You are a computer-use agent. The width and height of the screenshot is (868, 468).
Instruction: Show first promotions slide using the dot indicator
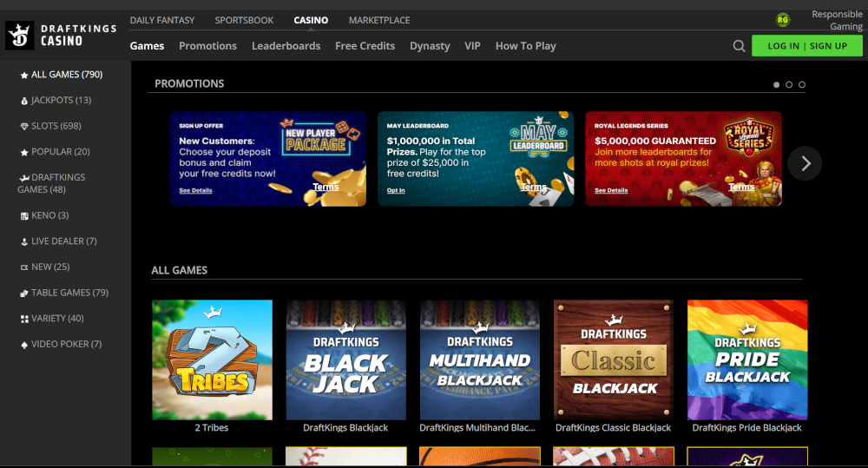coord(776,85)
